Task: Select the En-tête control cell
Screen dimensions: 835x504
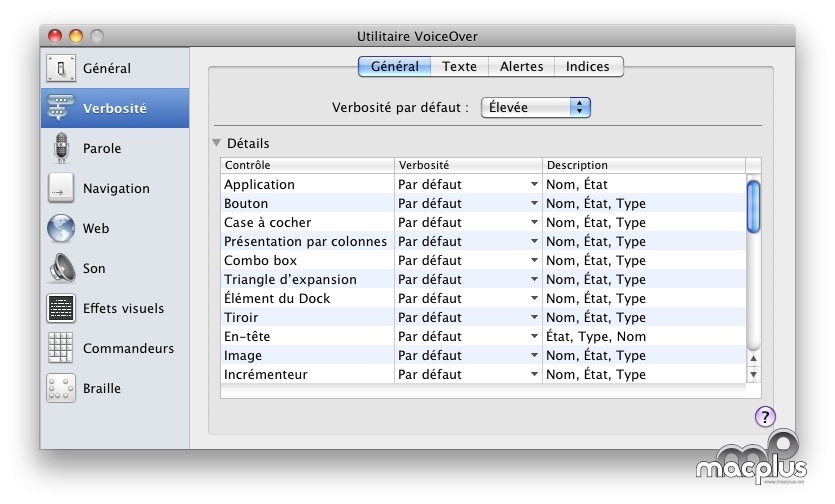Action: coord(307,336)
